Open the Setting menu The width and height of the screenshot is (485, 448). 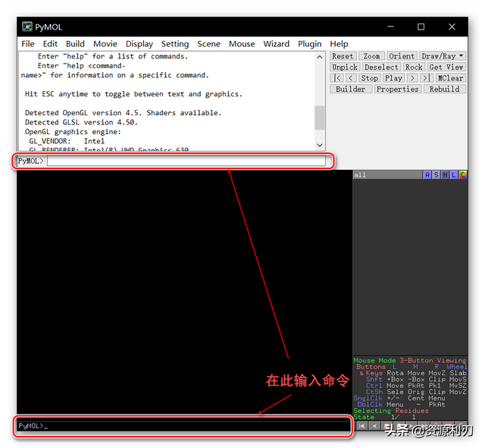[175, 44]
